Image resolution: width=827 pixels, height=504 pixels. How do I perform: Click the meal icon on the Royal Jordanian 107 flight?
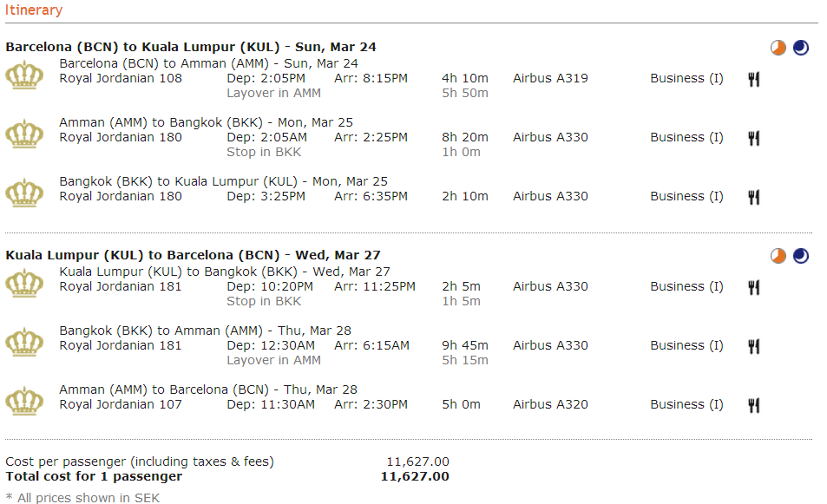754,405
